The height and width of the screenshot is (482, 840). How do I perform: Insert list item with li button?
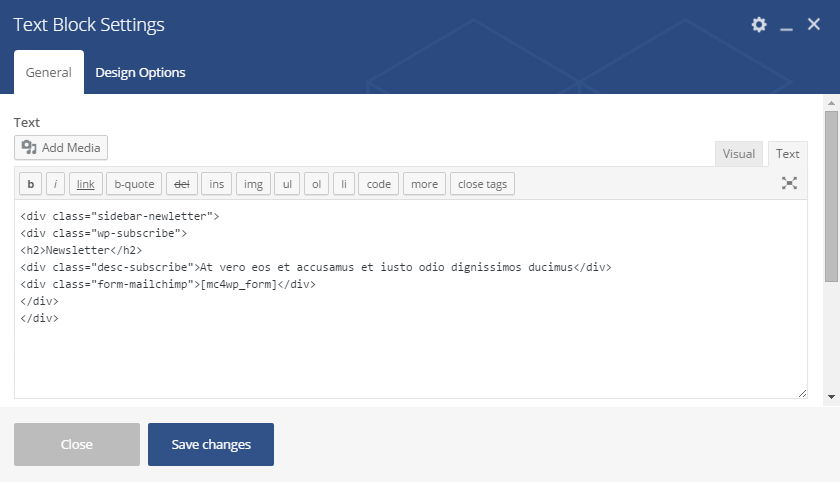click(x=343, y=184)
